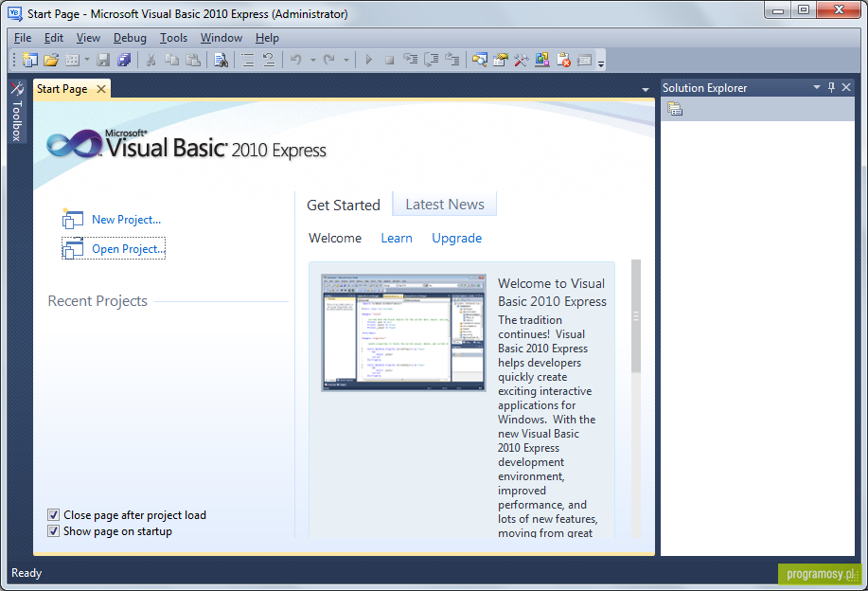Open the Window menu
The image size is (868, 591).
221,38
